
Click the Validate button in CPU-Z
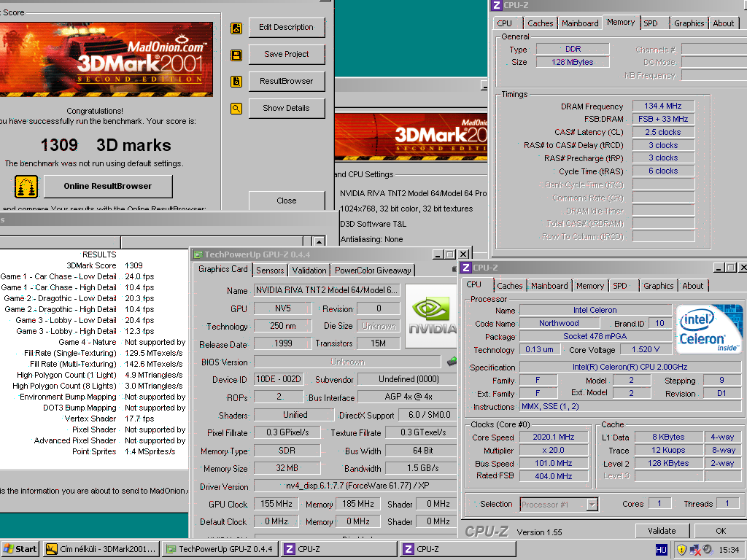[x=662, y=531]
